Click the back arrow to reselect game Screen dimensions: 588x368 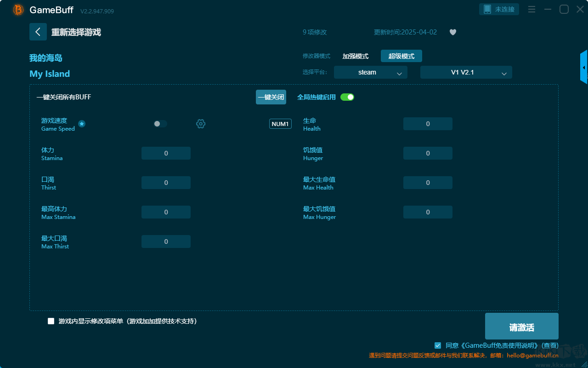click(38, 32)
